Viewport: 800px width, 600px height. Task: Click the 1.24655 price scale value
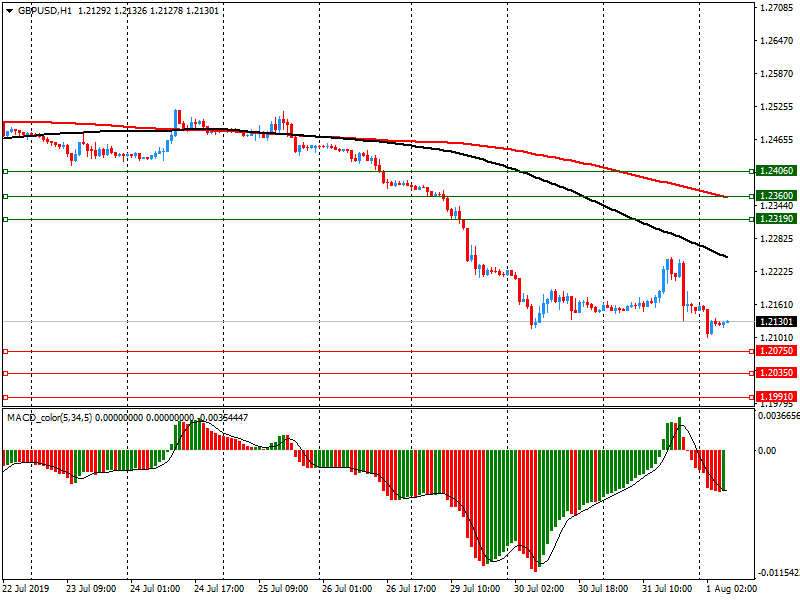[777, 139]
